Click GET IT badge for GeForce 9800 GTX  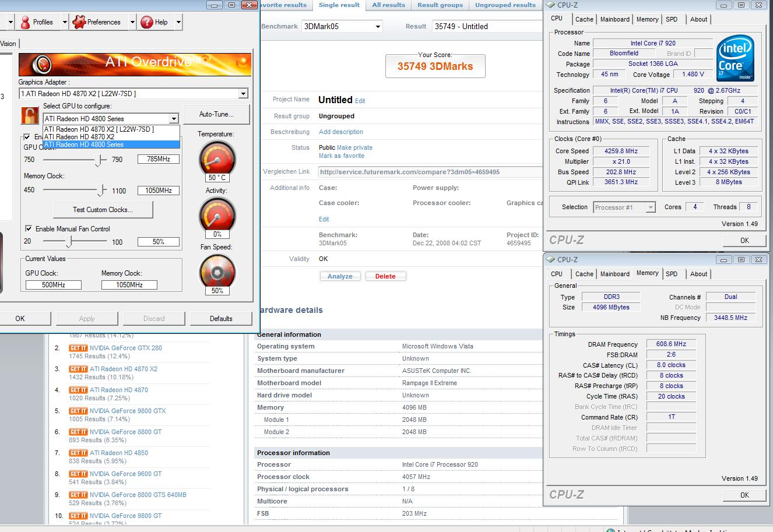78,411
